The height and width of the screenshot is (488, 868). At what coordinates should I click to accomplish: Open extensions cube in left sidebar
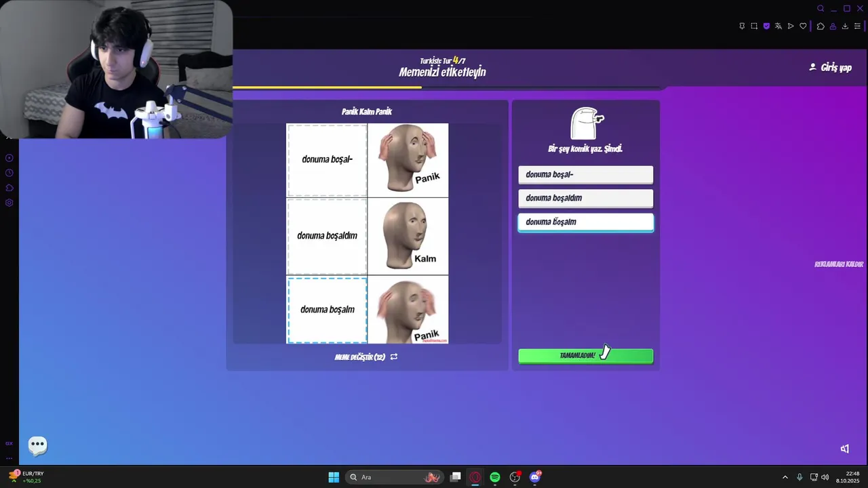(9, 188)
